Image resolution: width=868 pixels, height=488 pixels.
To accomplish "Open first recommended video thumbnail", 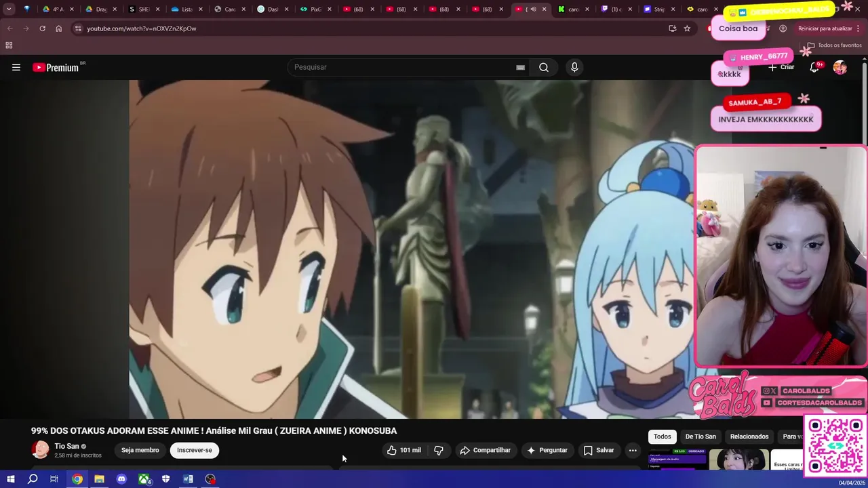I will pyautogui.click(x=677, y=459).
